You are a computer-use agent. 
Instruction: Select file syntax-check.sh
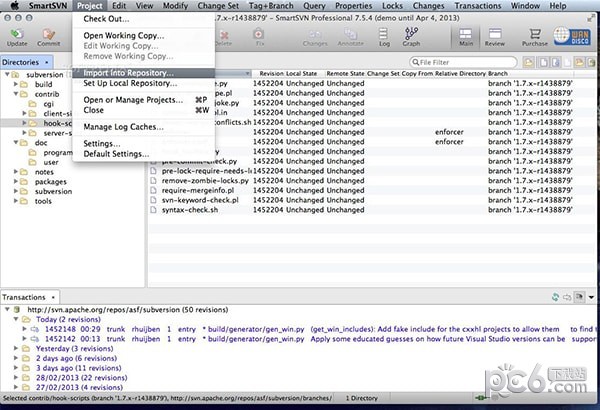click(190, 210)
